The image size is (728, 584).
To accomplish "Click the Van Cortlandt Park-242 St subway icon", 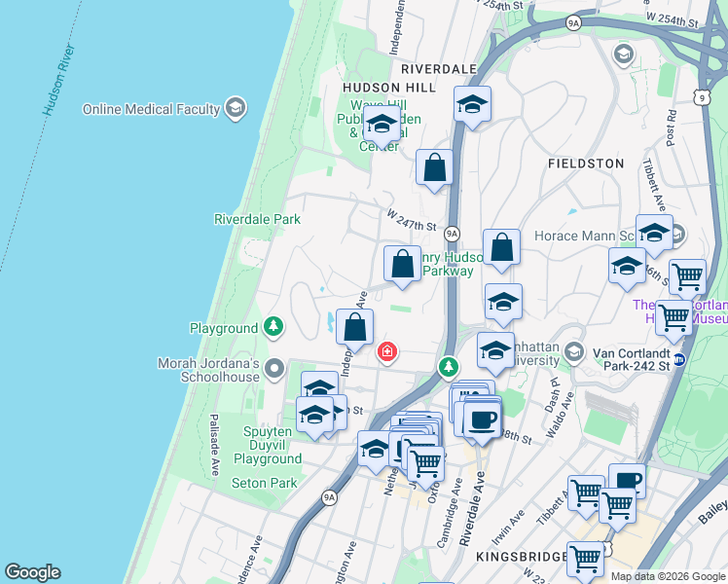I will [x=678, y=360].
